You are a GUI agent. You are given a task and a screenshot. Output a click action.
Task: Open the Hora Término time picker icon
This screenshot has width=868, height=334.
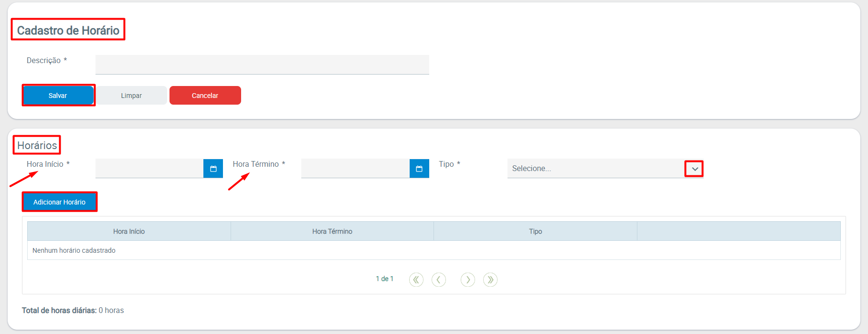coord(419,169)
